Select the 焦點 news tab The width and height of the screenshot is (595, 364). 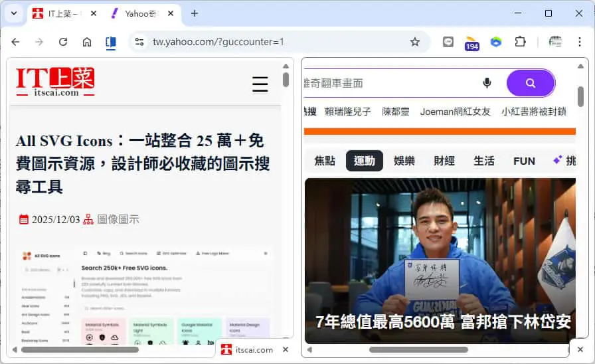click(325, 161)
